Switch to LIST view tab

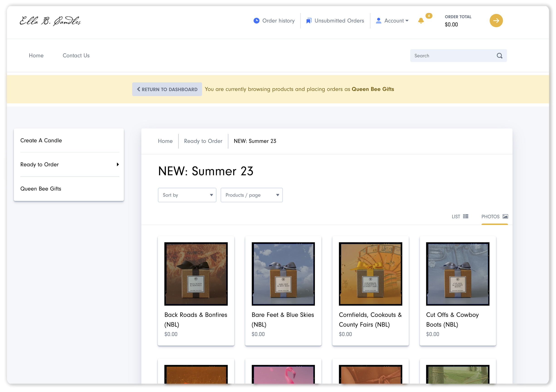click(x=460, y=217)
